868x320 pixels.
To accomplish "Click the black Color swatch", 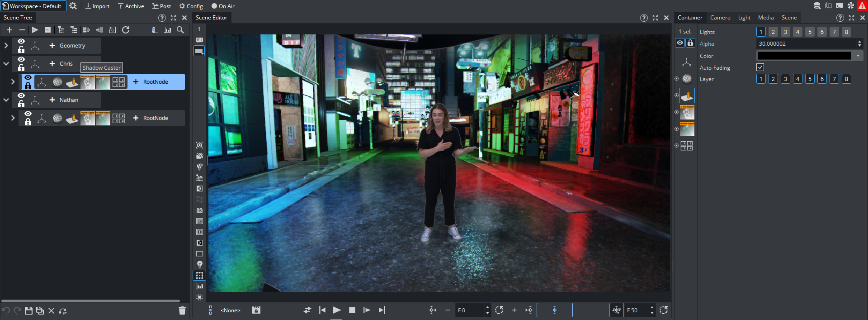I will 804,56.
